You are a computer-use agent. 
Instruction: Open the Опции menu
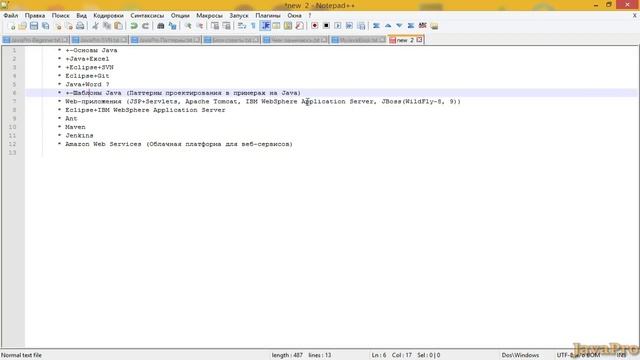click(x=180, y=16)
